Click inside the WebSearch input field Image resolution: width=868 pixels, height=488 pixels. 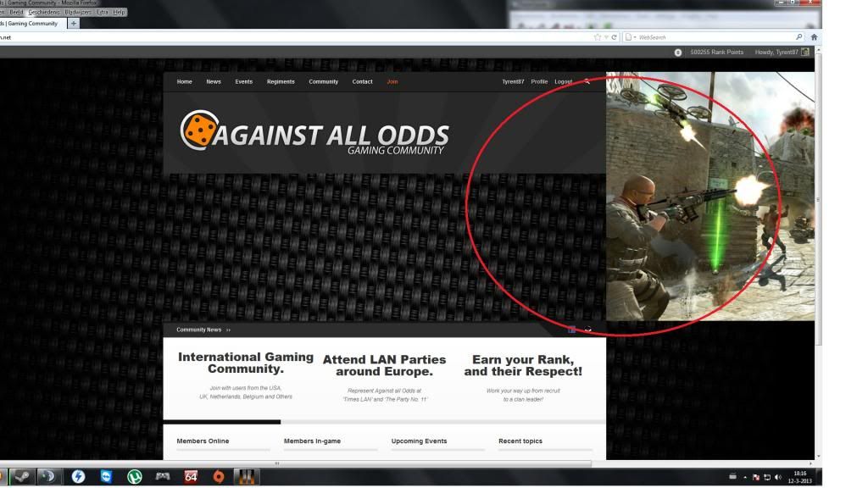click(712, 37)
